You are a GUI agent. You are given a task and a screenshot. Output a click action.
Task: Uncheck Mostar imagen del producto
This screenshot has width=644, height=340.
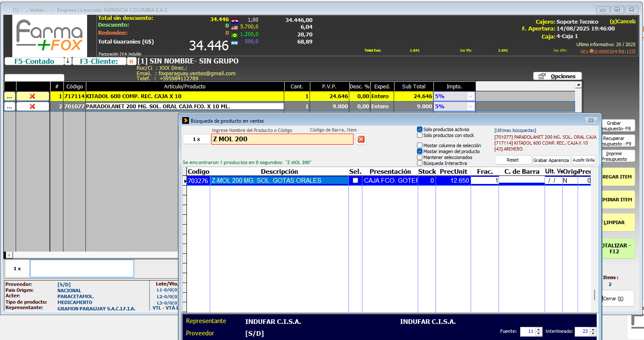click(420, 151)
